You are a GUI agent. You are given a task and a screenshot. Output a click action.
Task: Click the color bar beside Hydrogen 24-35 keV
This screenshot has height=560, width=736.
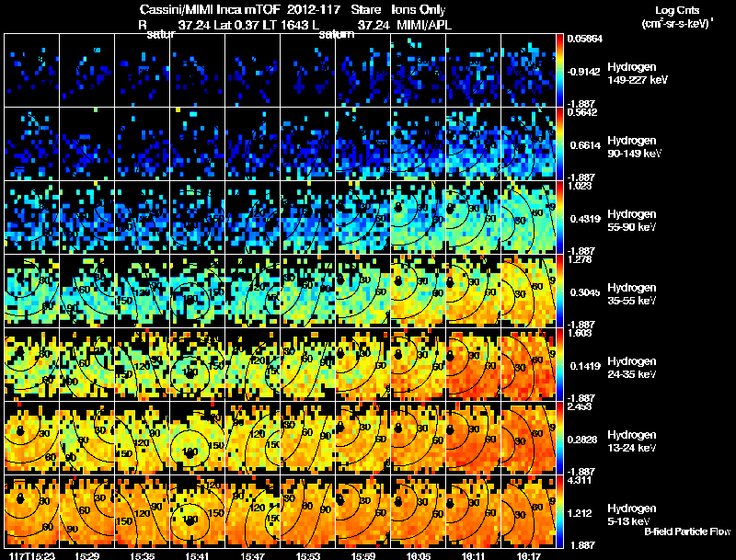559,365
